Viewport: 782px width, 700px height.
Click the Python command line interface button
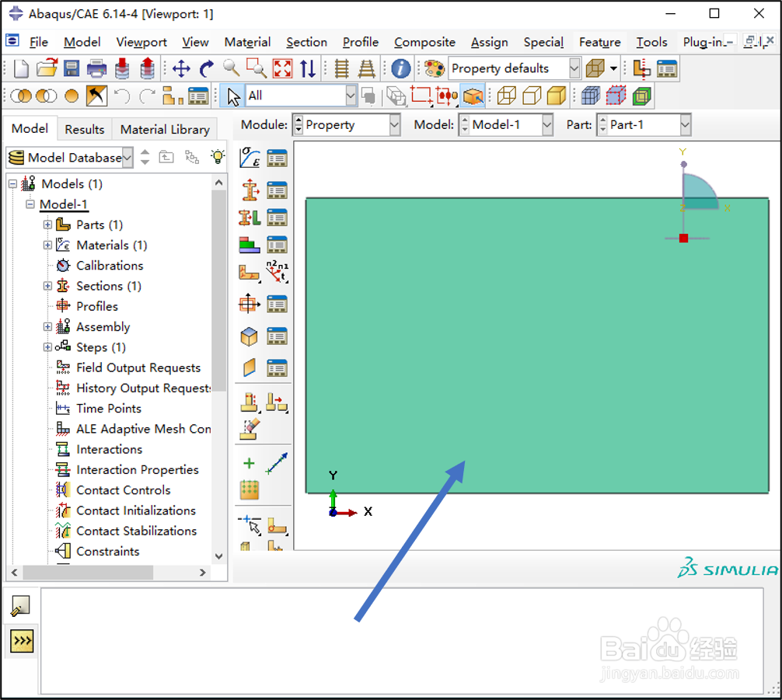coord(22,641)
